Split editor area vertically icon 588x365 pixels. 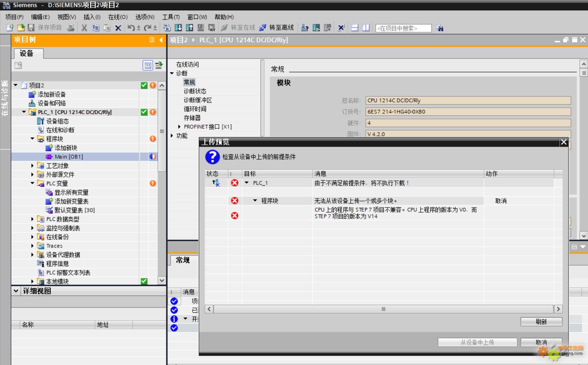366,28
